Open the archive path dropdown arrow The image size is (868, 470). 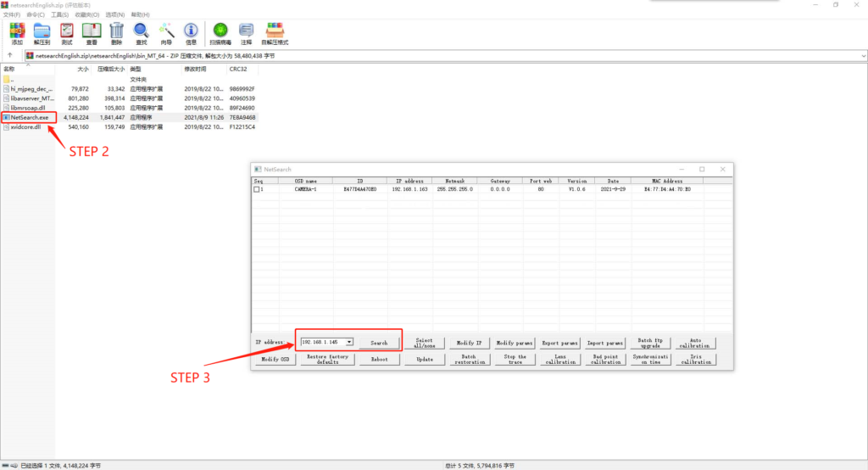click(x=861, y=55)
